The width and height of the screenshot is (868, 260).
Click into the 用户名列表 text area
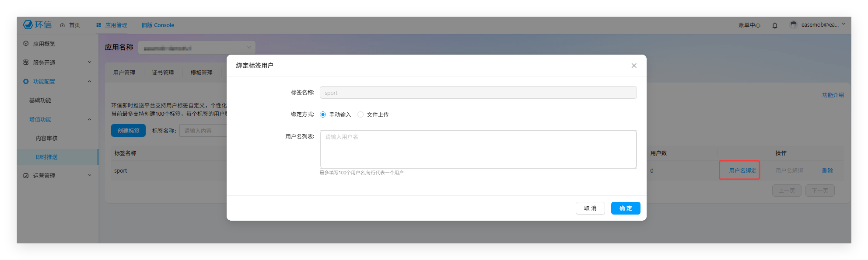(478, 149)
